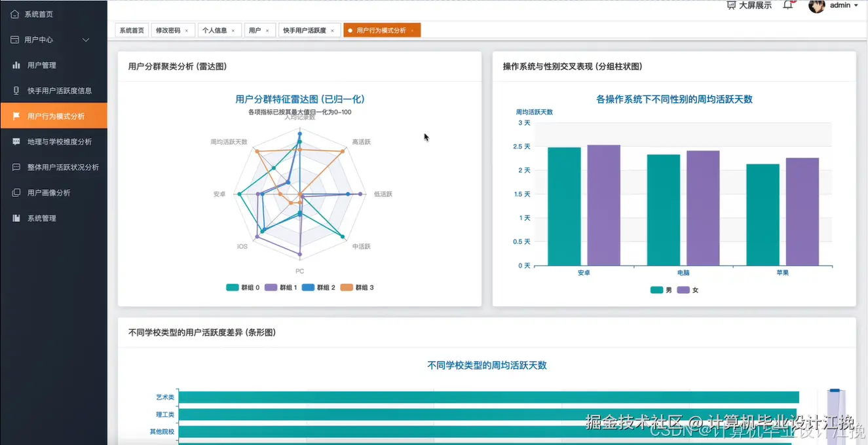
Task: Click the 理工类 axis label
Action: click(x=165, y=414)
